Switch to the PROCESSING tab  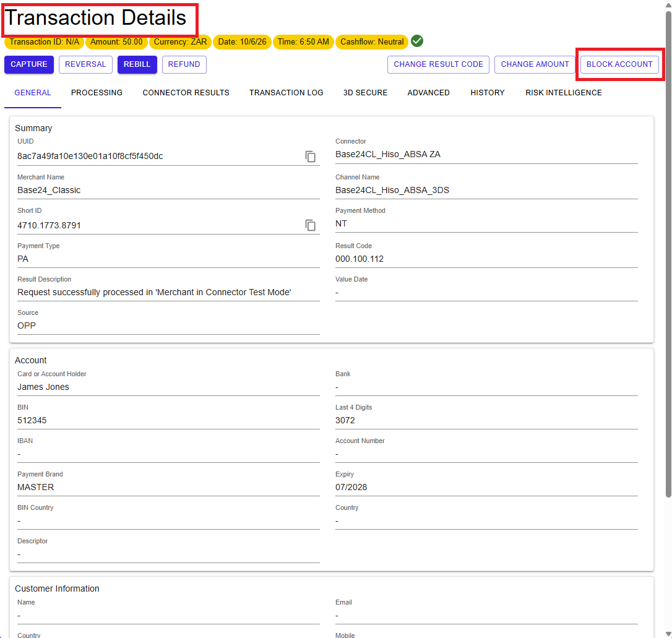[x=97, y=93]
